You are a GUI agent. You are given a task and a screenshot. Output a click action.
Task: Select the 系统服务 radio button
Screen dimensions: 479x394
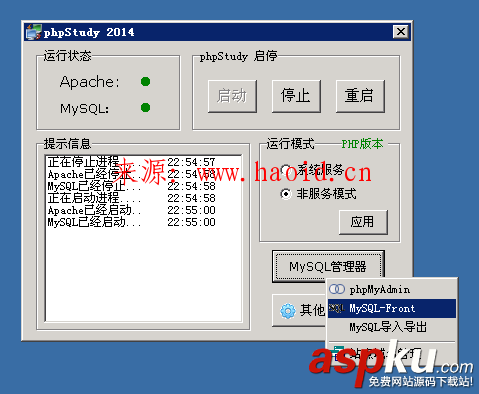click(286, 169)
